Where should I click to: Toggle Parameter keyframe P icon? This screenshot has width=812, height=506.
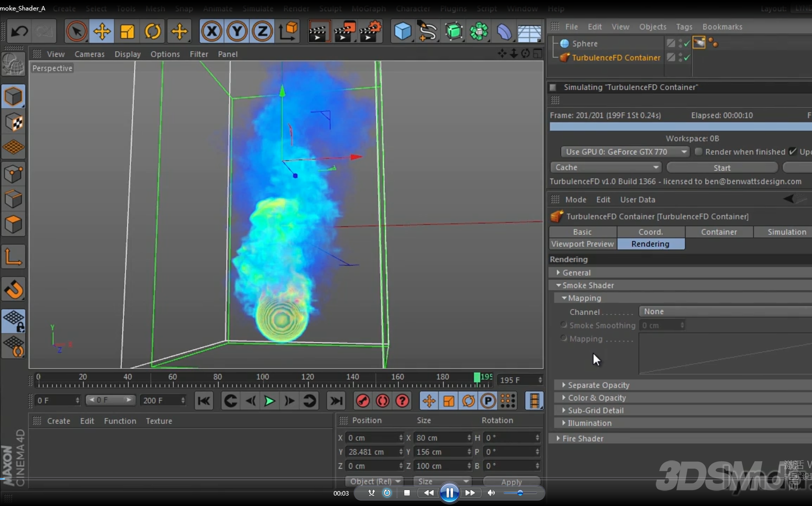pos(488,401)
